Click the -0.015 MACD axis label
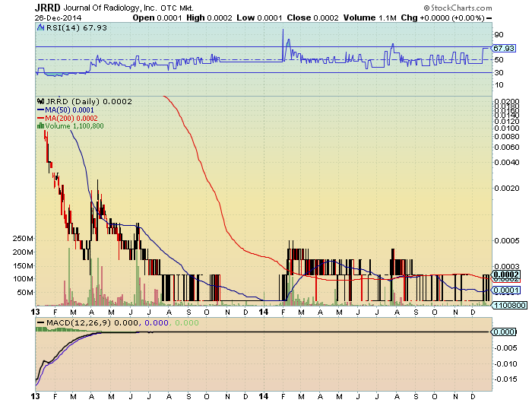The image size is (532, 403). (506, 379)
